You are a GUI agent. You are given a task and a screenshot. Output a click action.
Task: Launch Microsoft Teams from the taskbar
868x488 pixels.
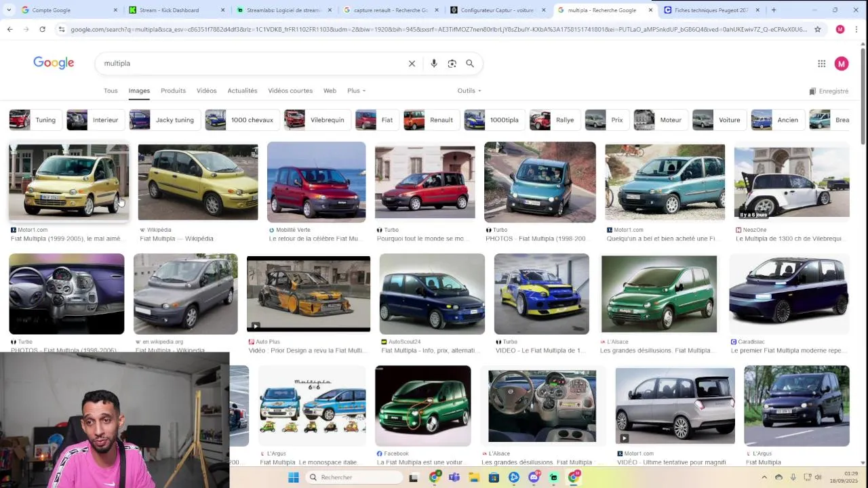[454, 477]
